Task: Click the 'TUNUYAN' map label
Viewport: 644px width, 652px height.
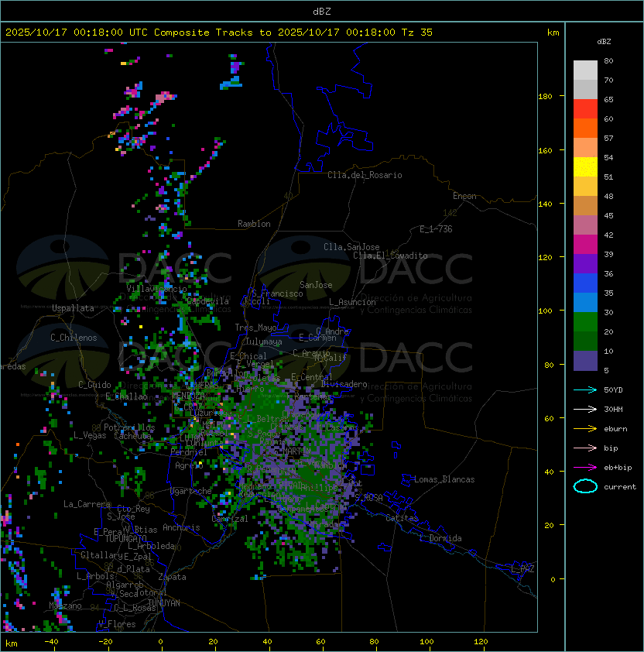Action: tap(164, 603)
